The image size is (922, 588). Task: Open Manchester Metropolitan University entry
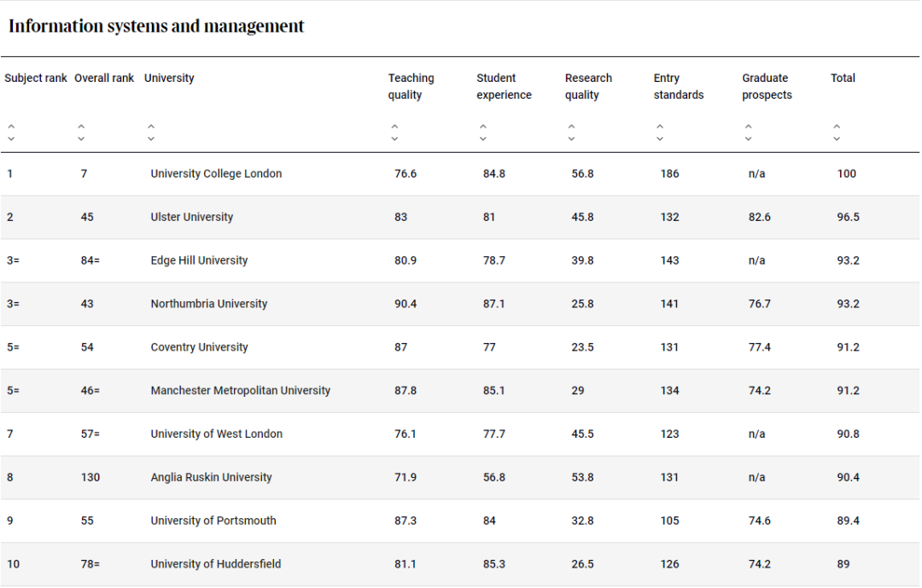point(240,391)
